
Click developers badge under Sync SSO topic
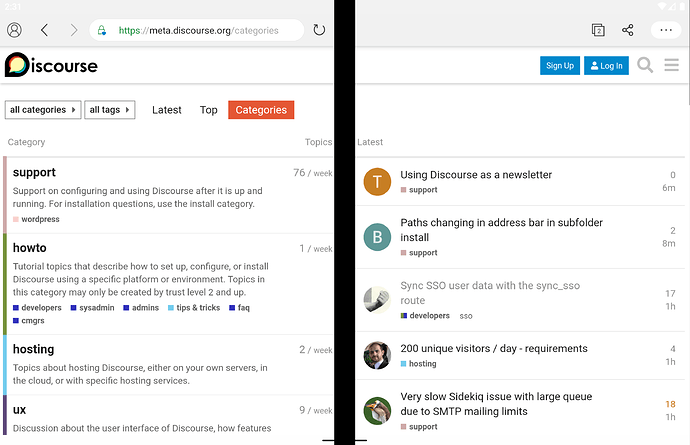(425, 316)
